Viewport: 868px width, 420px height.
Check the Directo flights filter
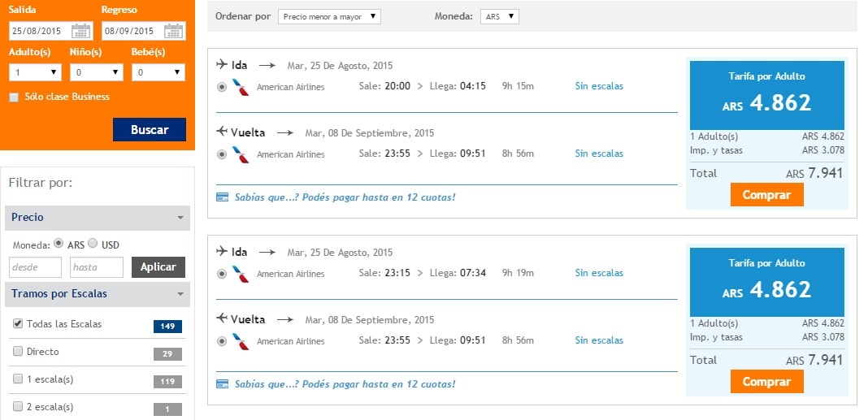pos(18,352)
